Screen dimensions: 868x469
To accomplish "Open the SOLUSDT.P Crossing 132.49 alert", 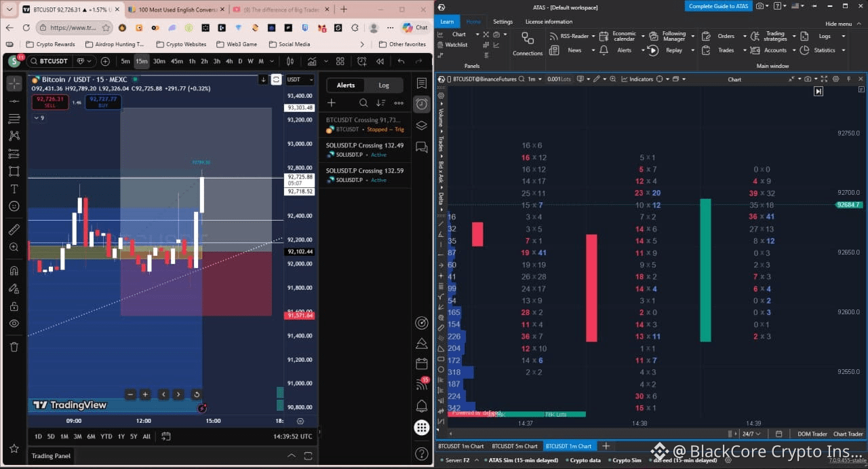I will [x=366, y=150].
